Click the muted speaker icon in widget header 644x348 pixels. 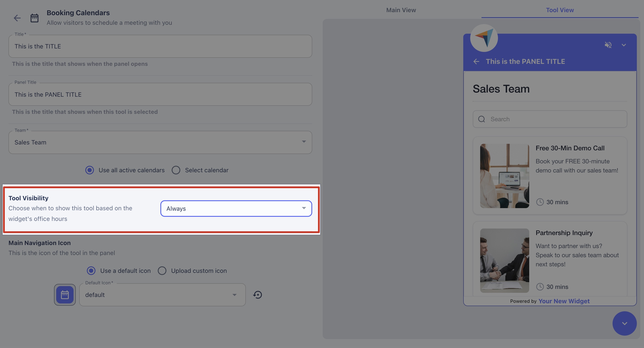[608, 45]
